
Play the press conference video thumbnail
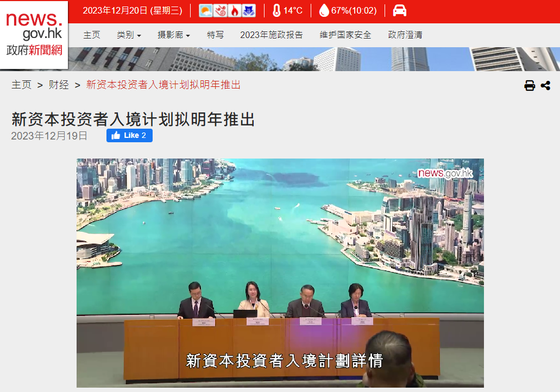coord(280,273)
